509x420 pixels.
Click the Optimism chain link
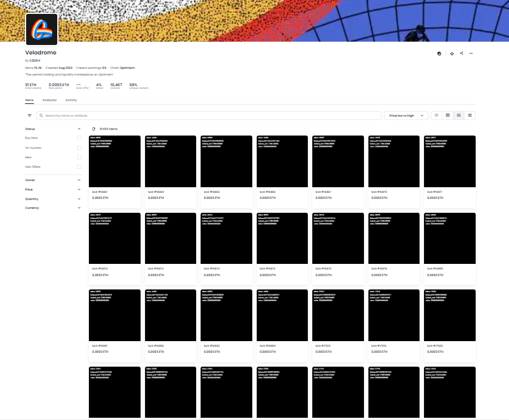coord(127,68)
